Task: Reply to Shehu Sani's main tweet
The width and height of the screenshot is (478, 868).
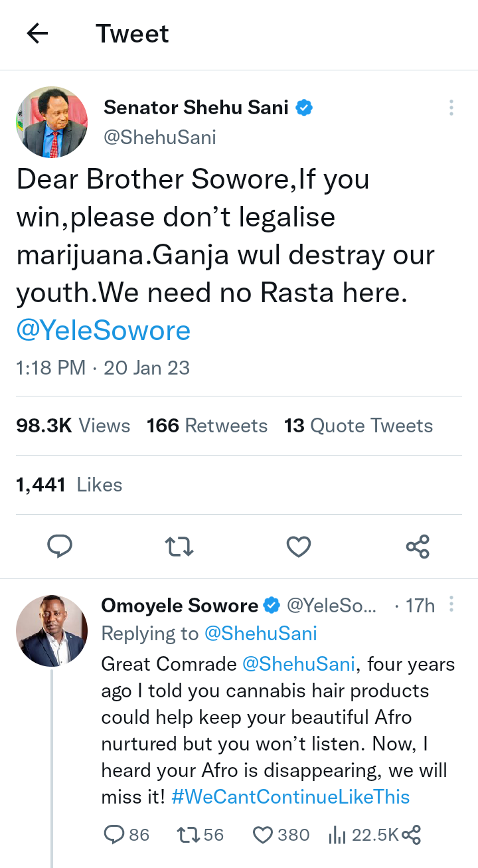Action: (x=60, y=547)
